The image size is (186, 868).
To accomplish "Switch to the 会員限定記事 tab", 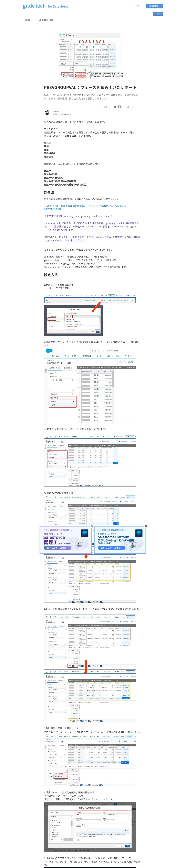I will [x=46, y=21].
